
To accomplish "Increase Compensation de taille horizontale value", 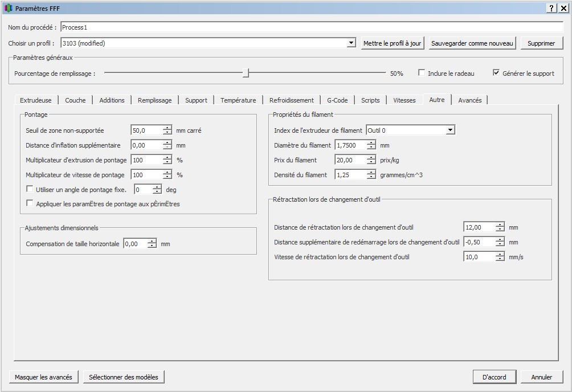I will pyautogui.click(x=152, y=241).
